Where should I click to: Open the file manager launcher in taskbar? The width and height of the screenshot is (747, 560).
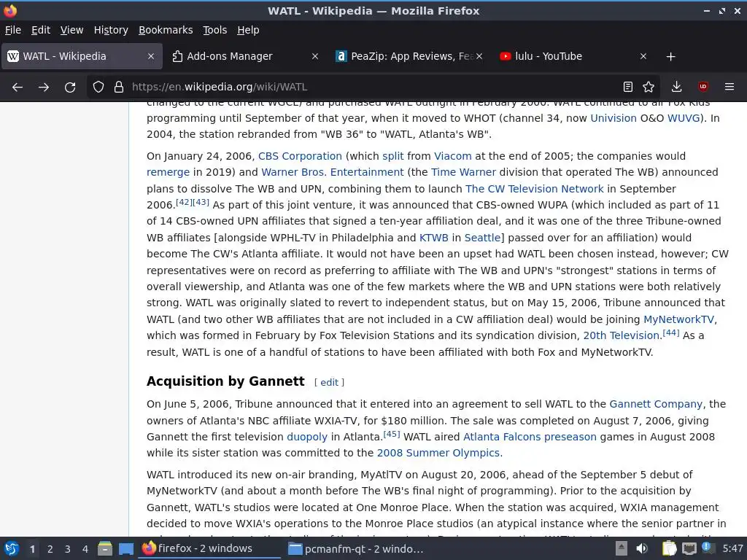pyautogui.click(x=105, y=548)
